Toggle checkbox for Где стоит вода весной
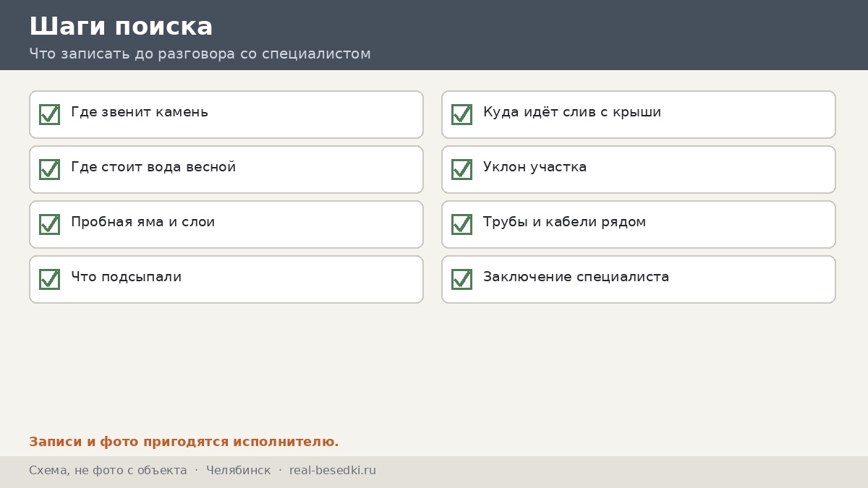Screen dimensions: 868x488 pyautogui.click(x=49, y=169)
